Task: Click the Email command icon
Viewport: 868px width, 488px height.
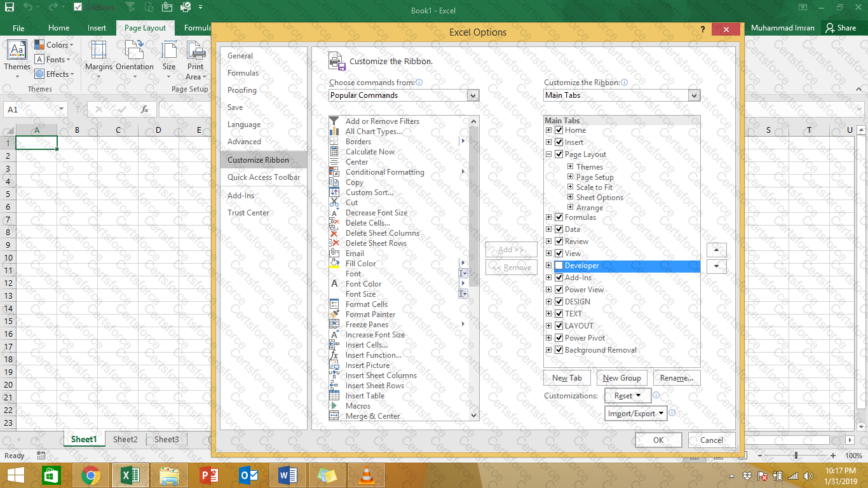Action: point(334,253)
